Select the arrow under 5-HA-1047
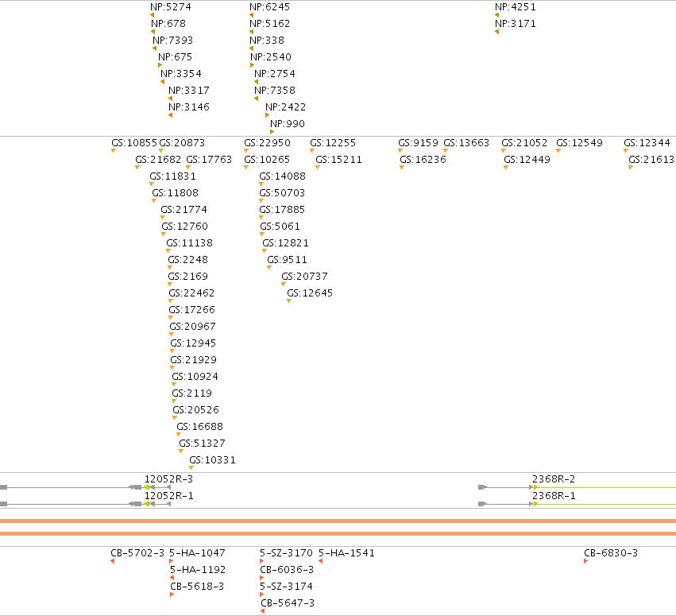This screenshot has width=676, height=616. pyautogui.click(x=171, y=561)
